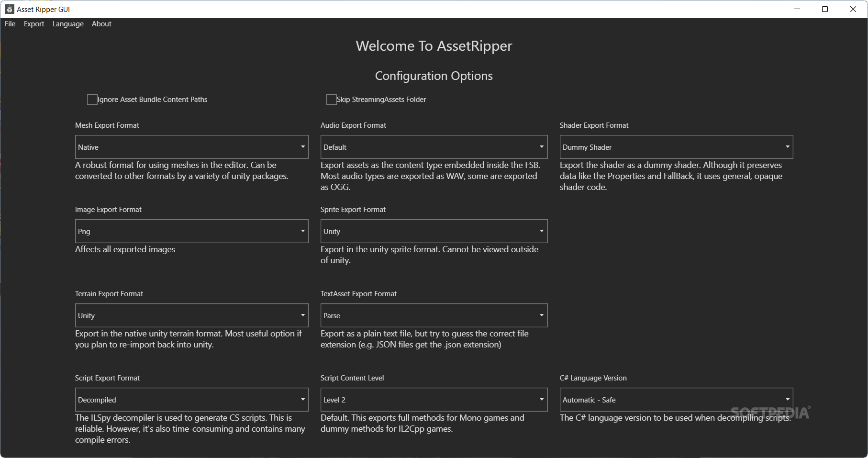
Task: Open the Export menu
Action: tap(34, 24)
